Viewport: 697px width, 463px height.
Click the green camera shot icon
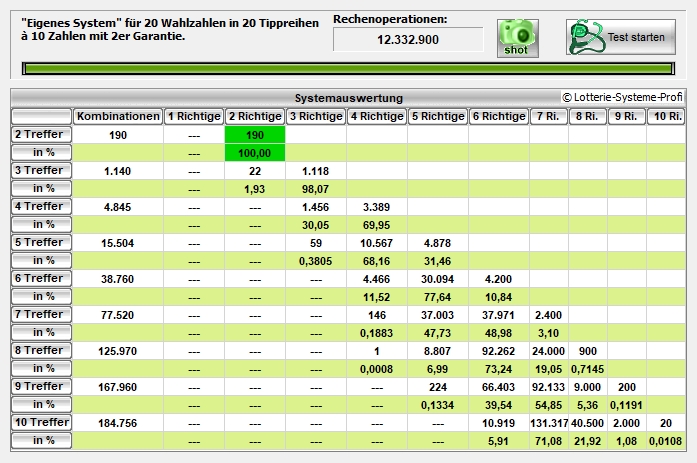(x=517, y=38)
